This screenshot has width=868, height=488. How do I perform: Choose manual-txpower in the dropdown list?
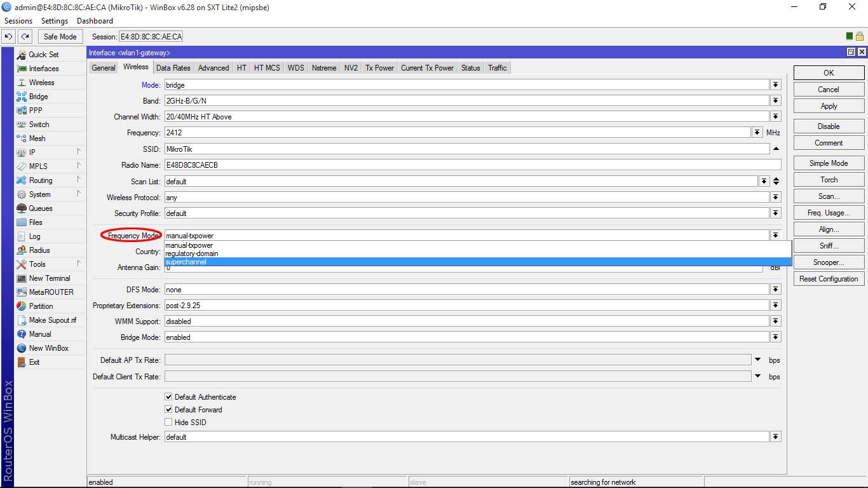(477, 245)
